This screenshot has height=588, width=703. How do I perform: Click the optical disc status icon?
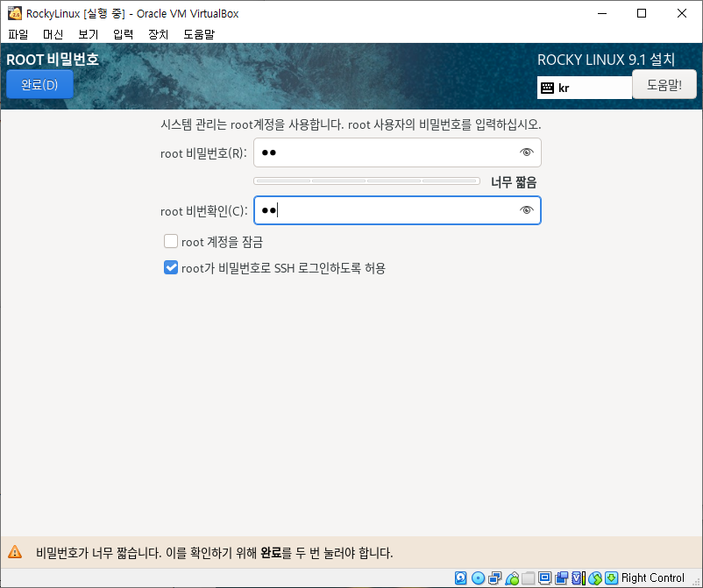pyautogui.click(x=478, y=578)
